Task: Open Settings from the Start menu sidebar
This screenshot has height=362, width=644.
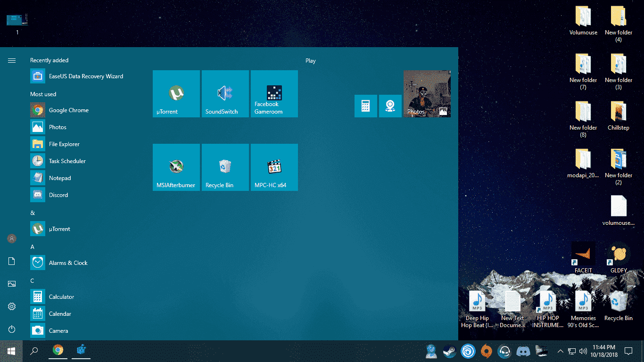Action: [x=11, y=306]
